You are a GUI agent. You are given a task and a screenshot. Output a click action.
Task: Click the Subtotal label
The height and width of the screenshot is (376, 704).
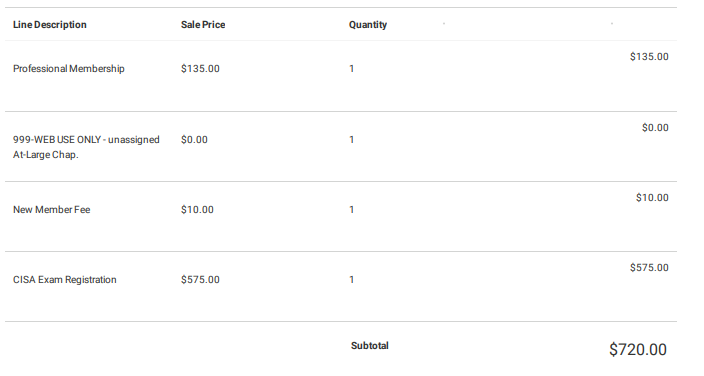coord(370,346)
